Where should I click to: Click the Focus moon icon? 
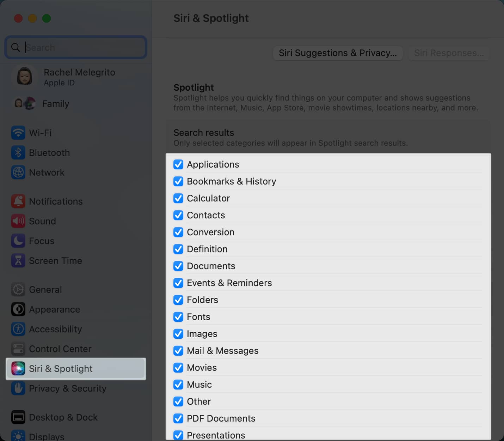click(x=18, y=241)
